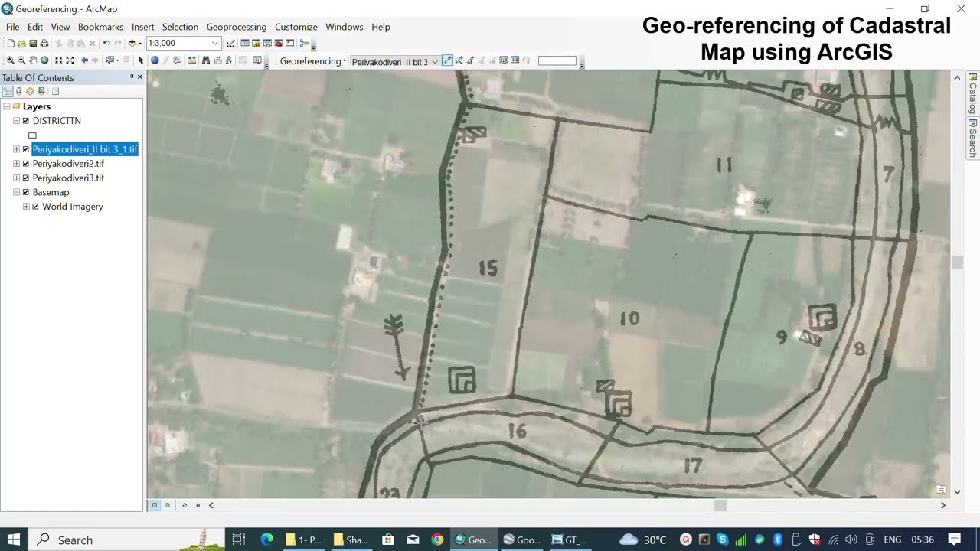Select the Pan tool
The width and height of the screenshot is (980, 551).
click(x=33, y=60)
